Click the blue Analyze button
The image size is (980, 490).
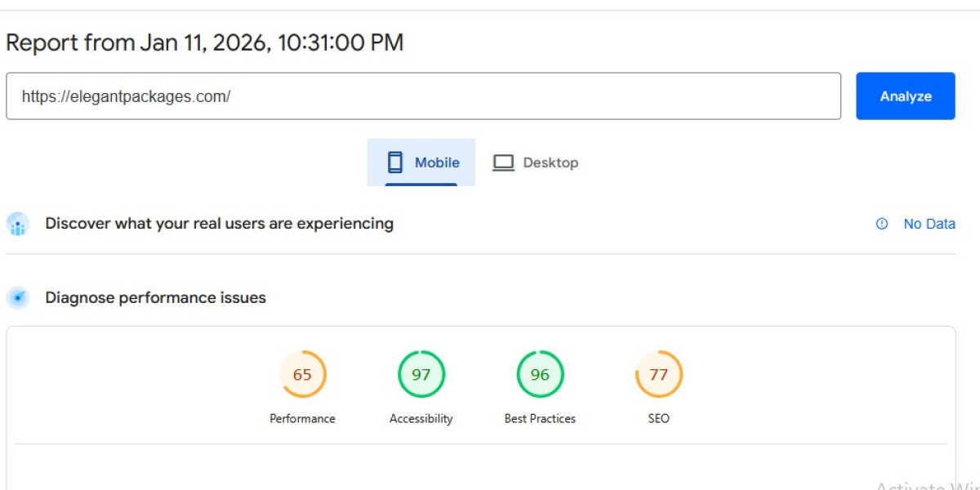(x=905, y=96)
